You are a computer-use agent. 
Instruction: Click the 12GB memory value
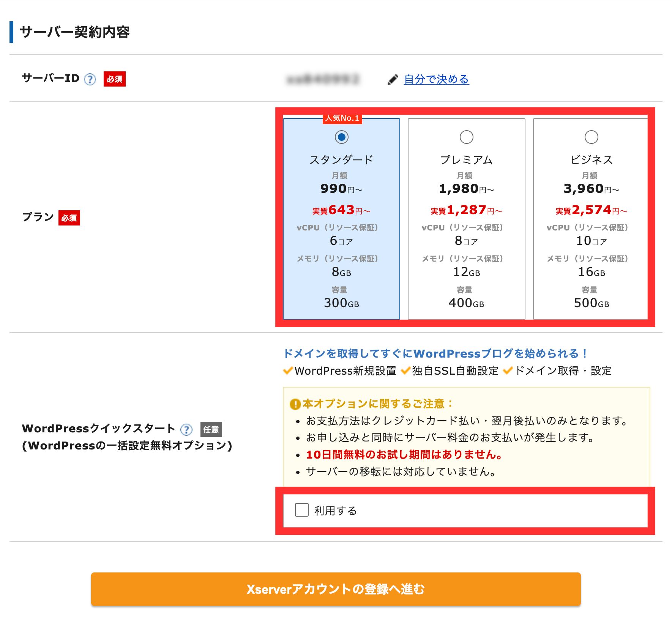point(466,272)
